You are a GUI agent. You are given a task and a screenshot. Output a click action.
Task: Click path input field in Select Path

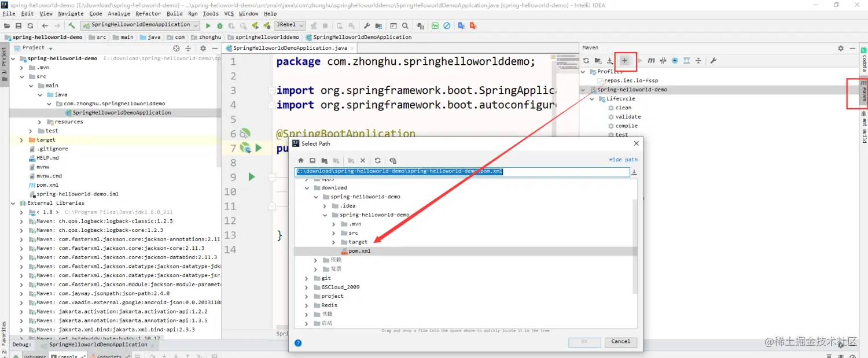point(462,172)
